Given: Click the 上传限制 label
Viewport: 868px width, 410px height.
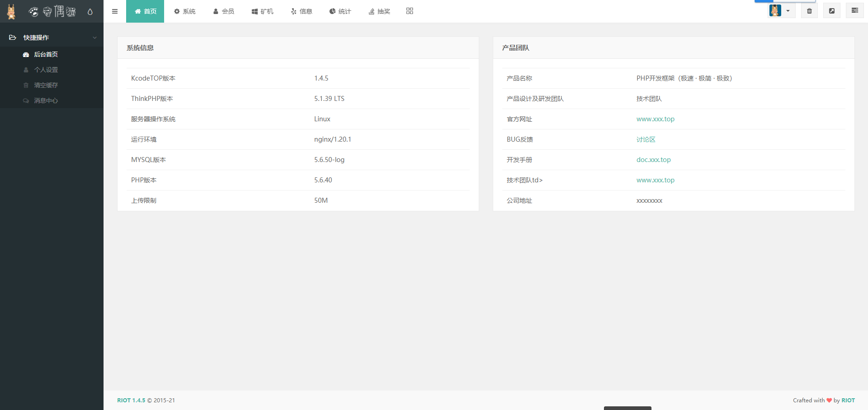Looking at the screenshot, I should (x=144, y=200).
